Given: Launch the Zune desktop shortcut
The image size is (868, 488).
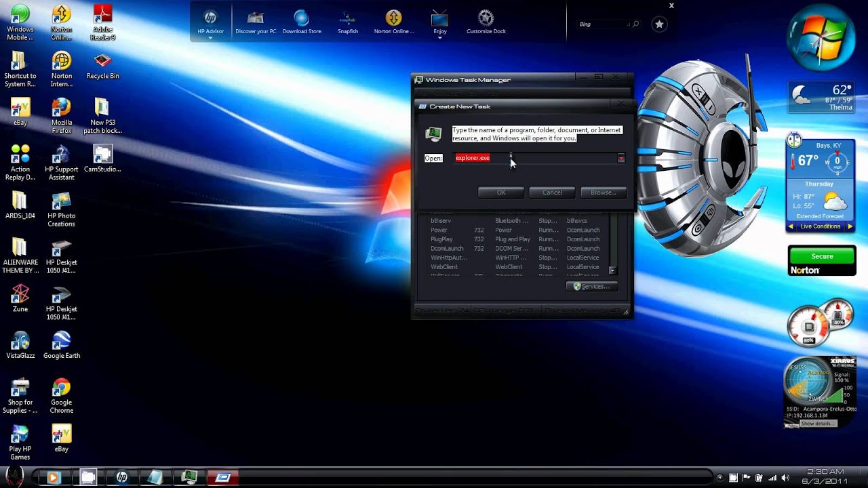Looking at the screenshot, I should coord(20,299).
